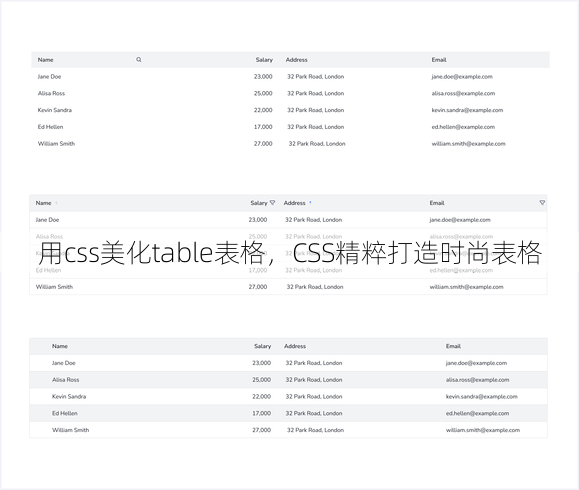Select salary 25,000 in top table
Screen dimensions: 579x490
point(263,93)
